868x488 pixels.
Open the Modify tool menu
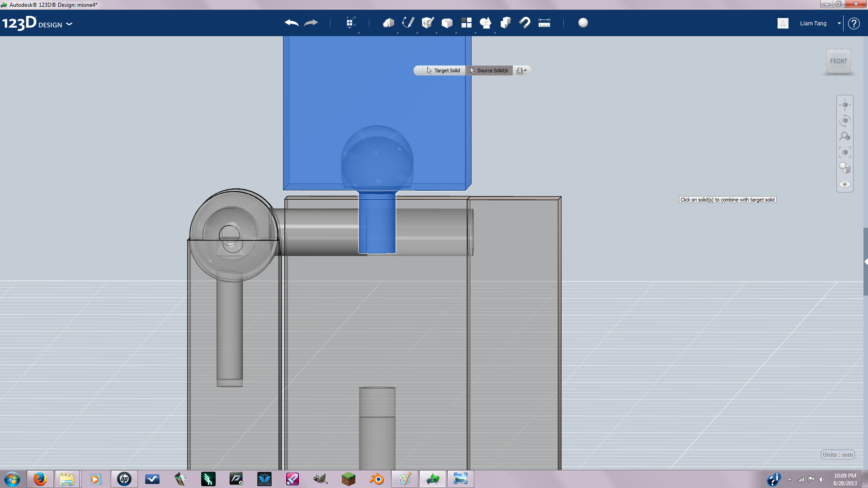tap(447, 23)
